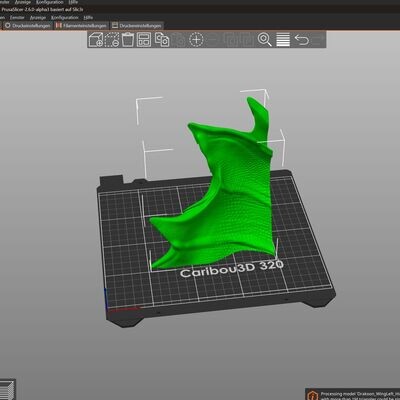
Task: Click the Delete selected object icon
Action: pos(112,39)
